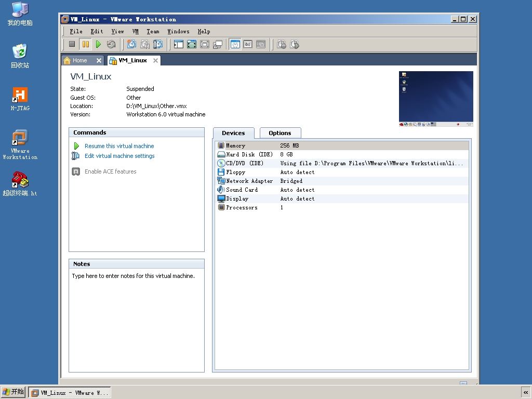Take a snapshot using the toolbar icon

pyautogui.click(x=132, y=45)
